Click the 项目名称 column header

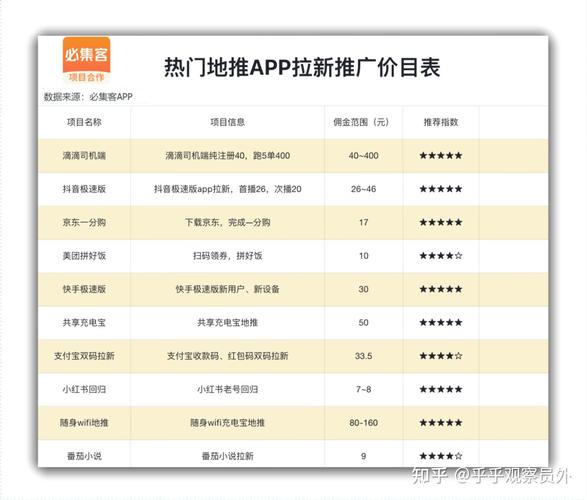pos(84,122)
